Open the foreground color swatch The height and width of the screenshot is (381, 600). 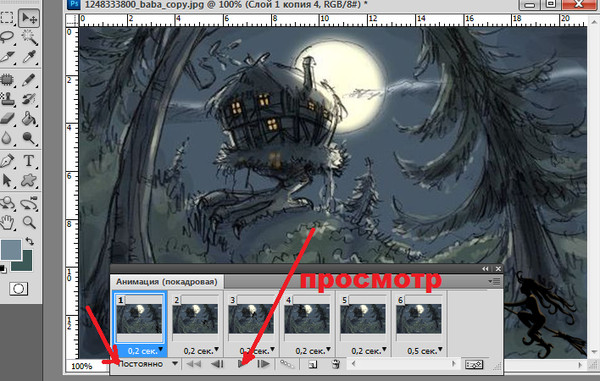click(x=11, y=250)
